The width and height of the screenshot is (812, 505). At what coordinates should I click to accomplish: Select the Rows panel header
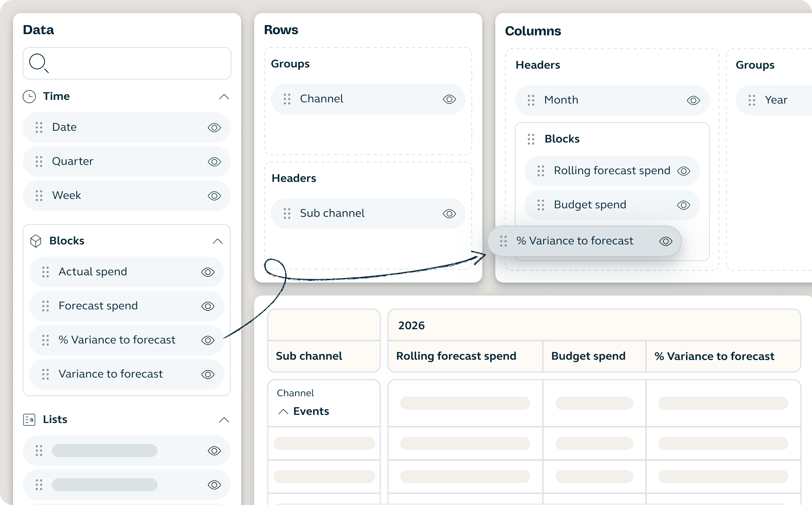click(x=281, y=29)
